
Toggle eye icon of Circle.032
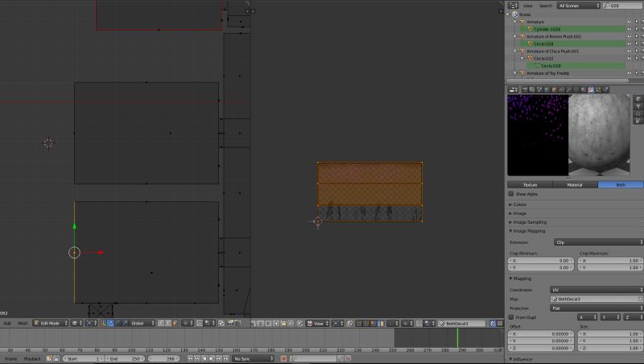630,58
